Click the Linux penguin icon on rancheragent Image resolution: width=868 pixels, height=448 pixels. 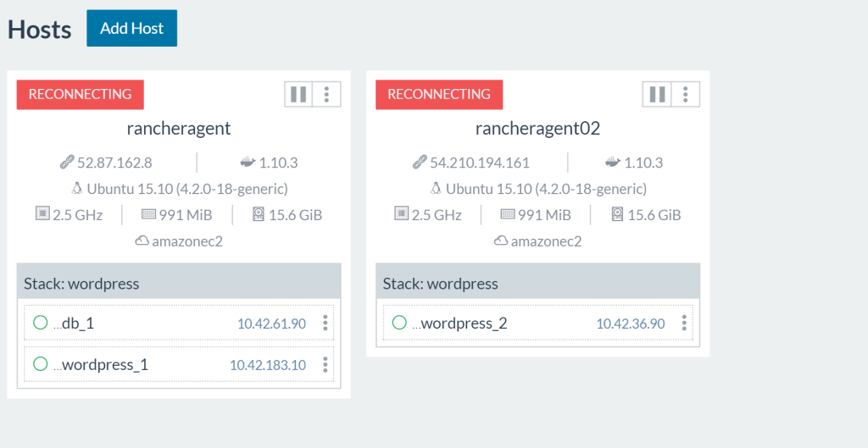77,188
